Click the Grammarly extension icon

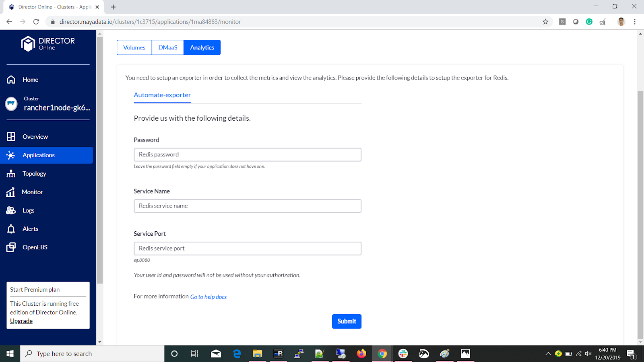[589, 22]
